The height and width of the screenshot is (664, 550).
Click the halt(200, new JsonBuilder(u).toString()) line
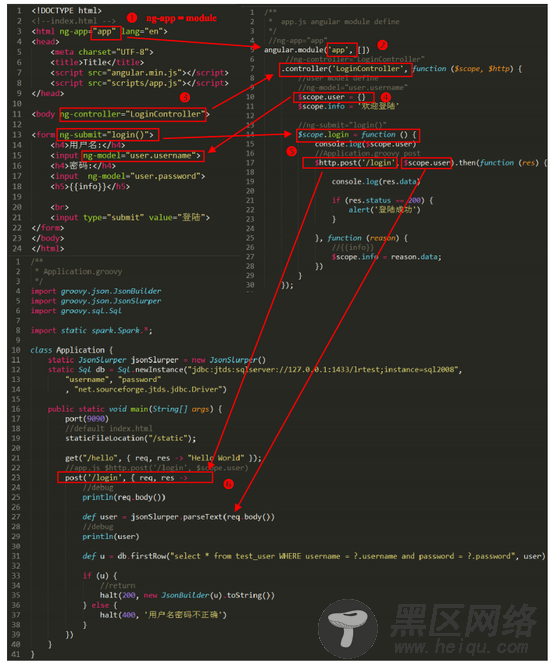click(187, 595)
